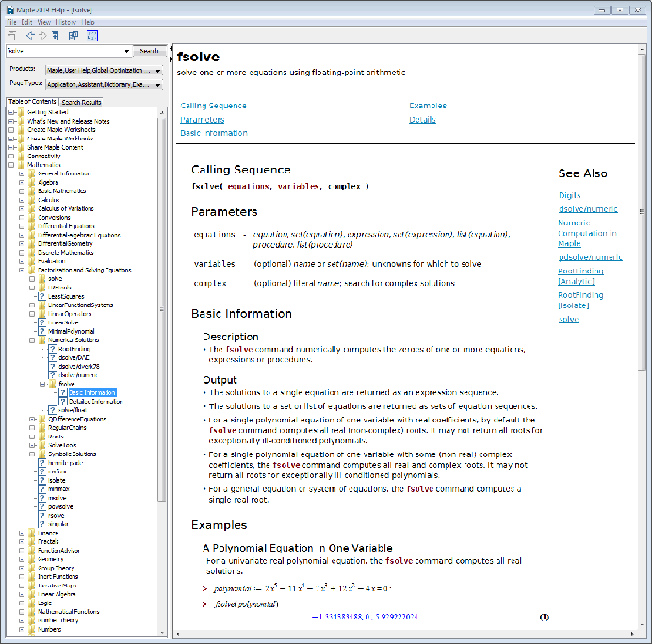Click the Forward arrow in the toolbar
The width and height of the screenshot is (652, 644).
pyautogui.click(x=42, y=36)
